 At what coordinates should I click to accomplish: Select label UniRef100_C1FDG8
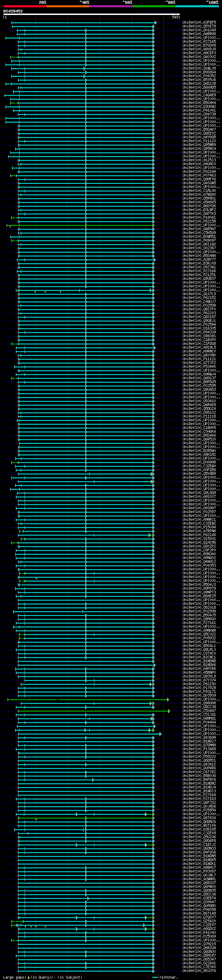[199, 344]
